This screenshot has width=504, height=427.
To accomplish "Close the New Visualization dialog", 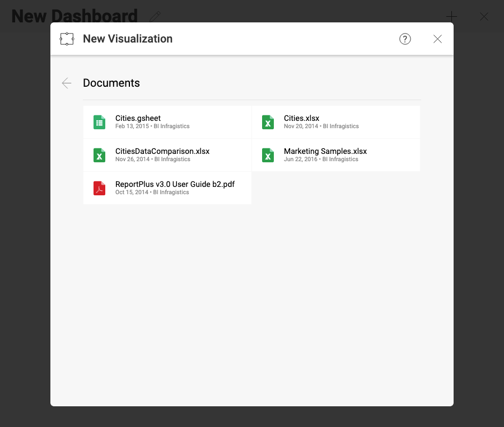I will coord(437,39).
